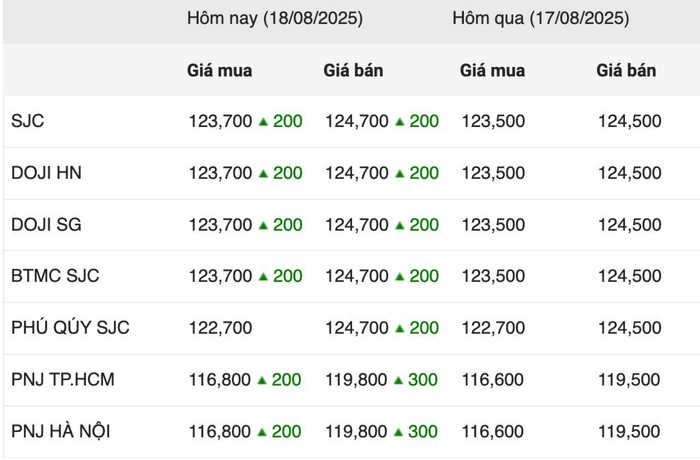Image resolution: width=700 pixels, height=460 pixels.
Task: Click up arrow beside DOJI HN buy price
Action: [263, 173]
